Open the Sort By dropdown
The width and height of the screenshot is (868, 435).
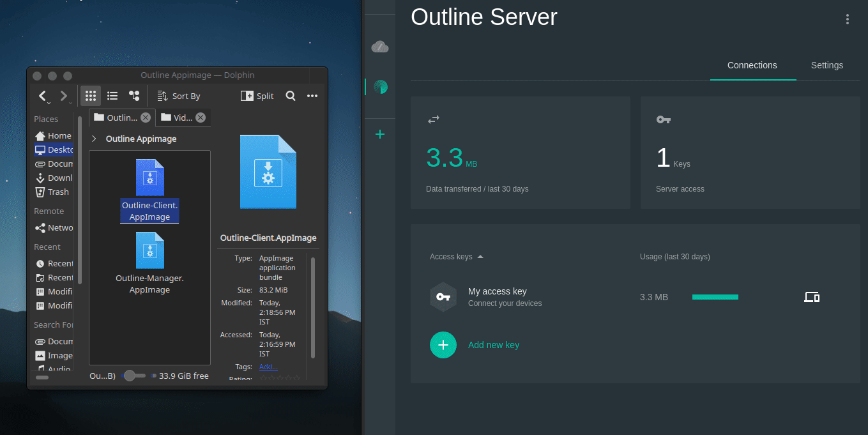(178, 95)
